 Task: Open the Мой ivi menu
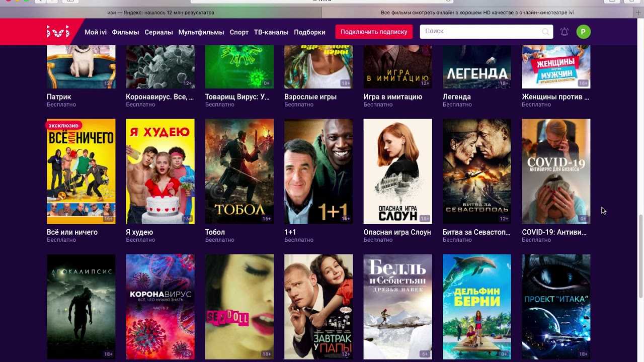(x=96, y=32)
